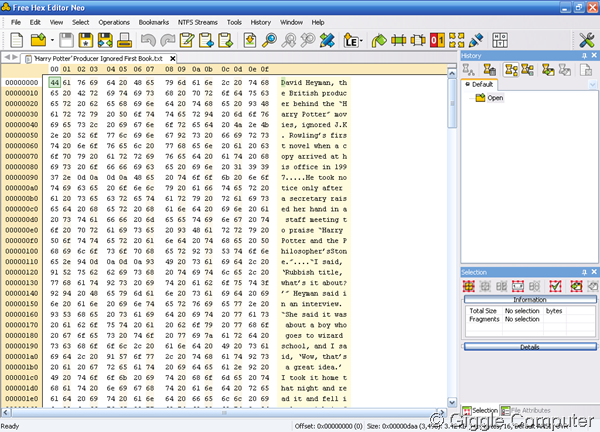Close the History panel
The image size is (600, 432).
click(x=594, y=55)
